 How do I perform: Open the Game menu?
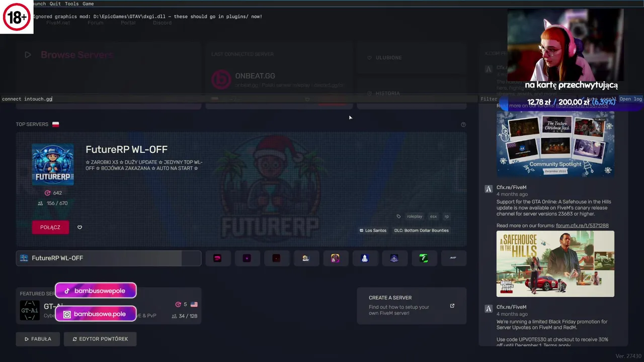coord(88,4)
